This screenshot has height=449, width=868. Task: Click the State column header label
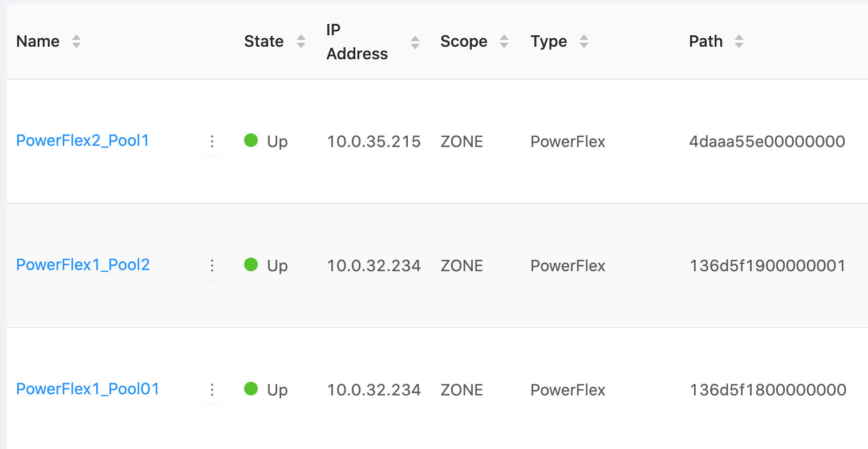click(264, 42)
